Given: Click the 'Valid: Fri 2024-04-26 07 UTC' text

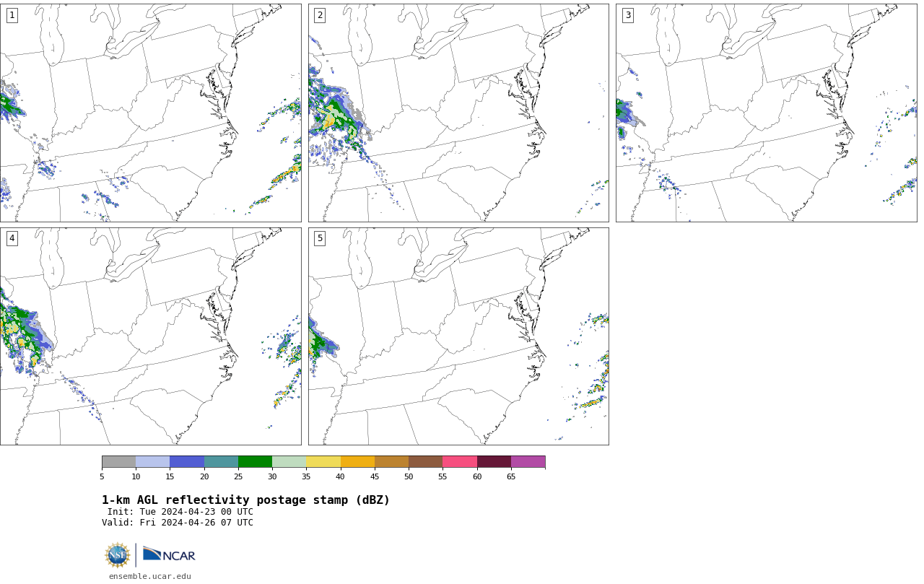Looking at the screenshot, I should click(x=178, y=523).
